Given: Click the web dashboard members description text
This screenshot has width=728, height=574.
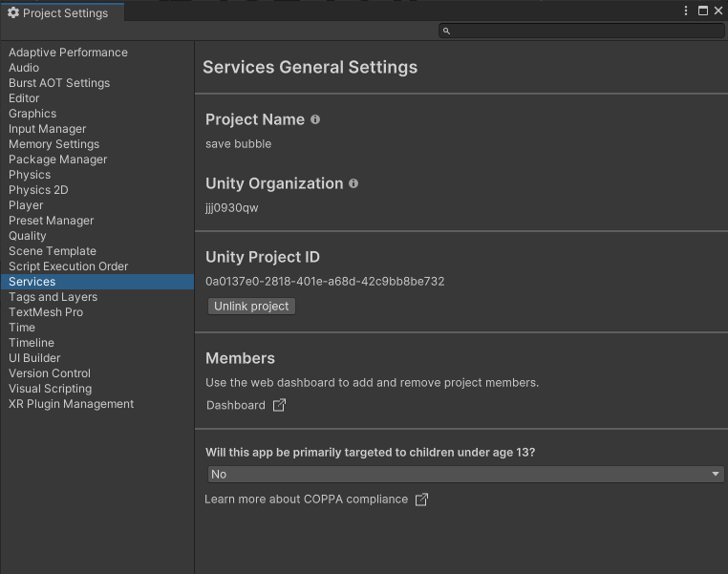Looking at the screenshot, I should click(x=373, y=383).
